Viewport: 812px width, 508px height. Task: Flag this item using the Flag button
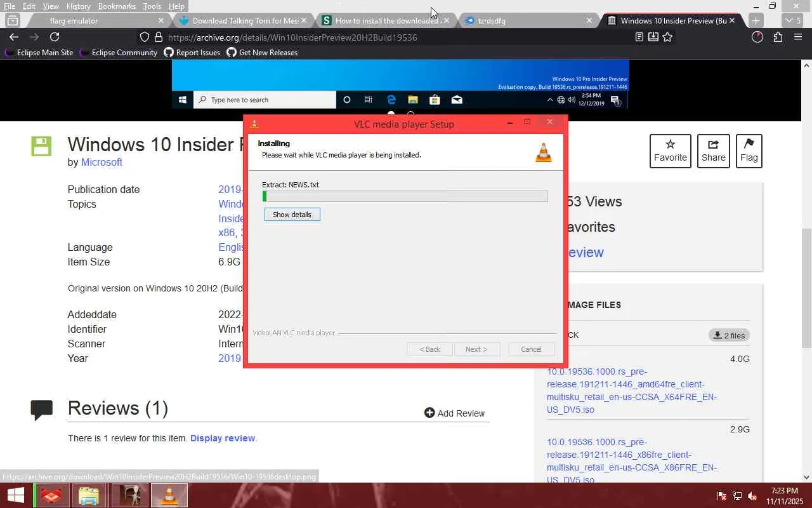click(749, 151)
